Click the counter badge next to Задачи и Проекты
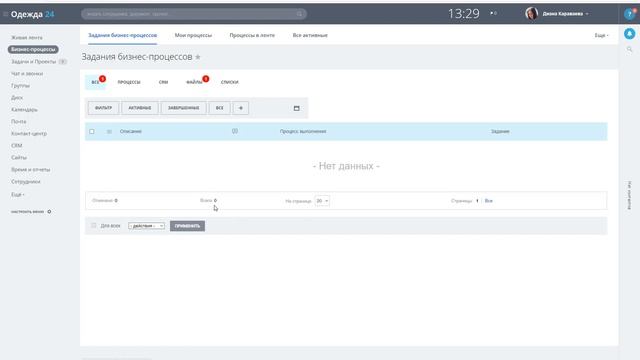The image size is (640, 360). [x=62, y=62]
